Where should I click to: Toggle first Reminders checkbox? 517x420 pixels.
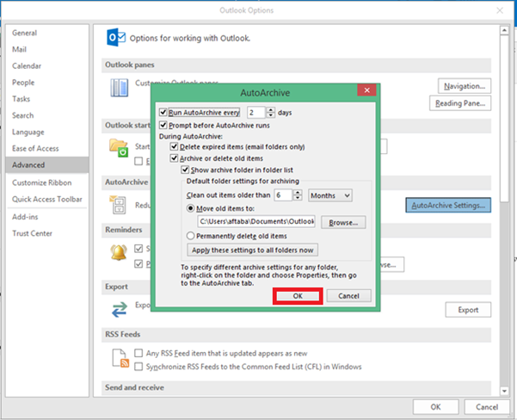[x=138, y=249]
